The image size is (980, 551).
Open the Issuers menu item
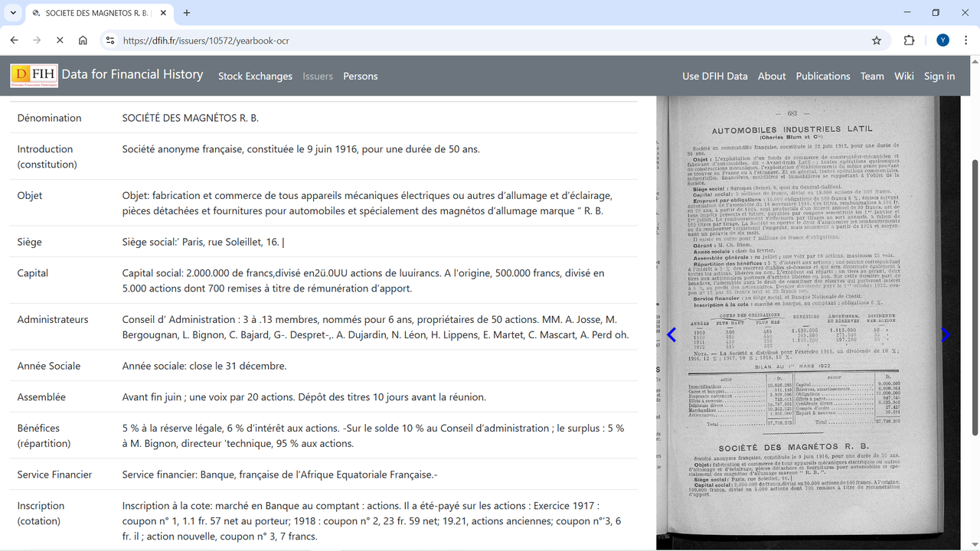[x=318, y=76]
